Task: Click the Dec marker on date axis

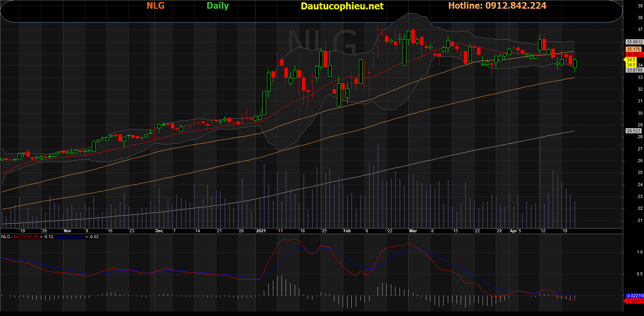Action: tap(159, 231)
